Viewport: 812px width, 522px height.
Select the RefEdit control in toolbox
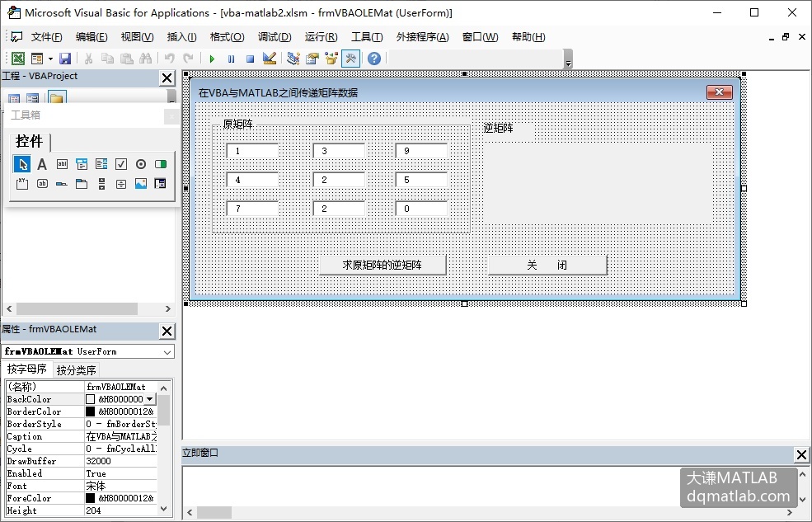point(161,183)
